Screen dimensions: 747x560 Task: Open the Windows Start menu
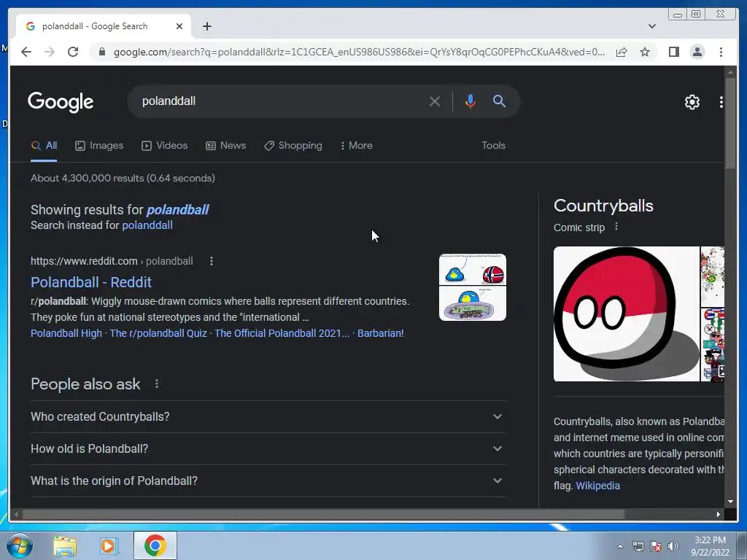coord(20,545)
